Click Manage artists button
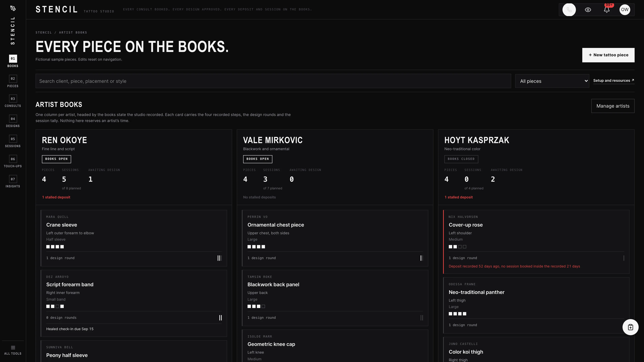Screen dimensions: 644x362 pyautogui.click(x=612, y=106)
